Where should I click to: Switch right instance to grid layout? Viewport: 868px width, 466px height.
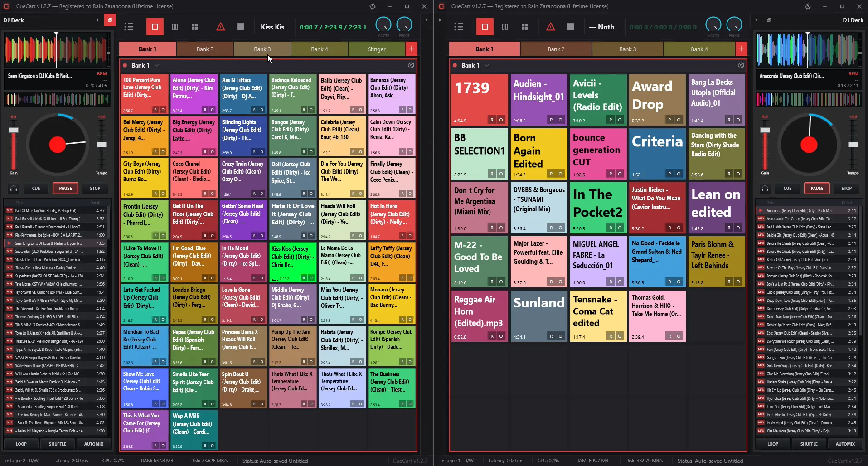click(x=525, y=27)
